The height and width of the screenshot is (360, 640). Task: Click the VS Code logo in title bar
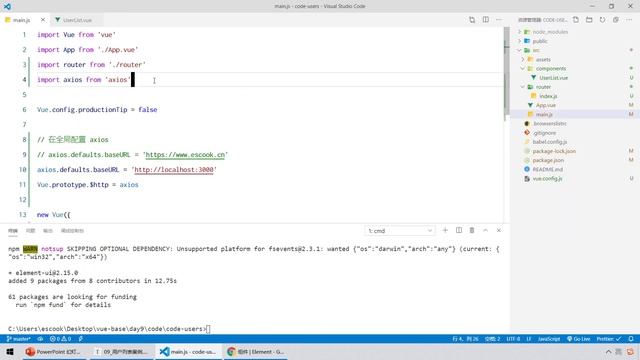pyautogui.click(x=7, y=6)
